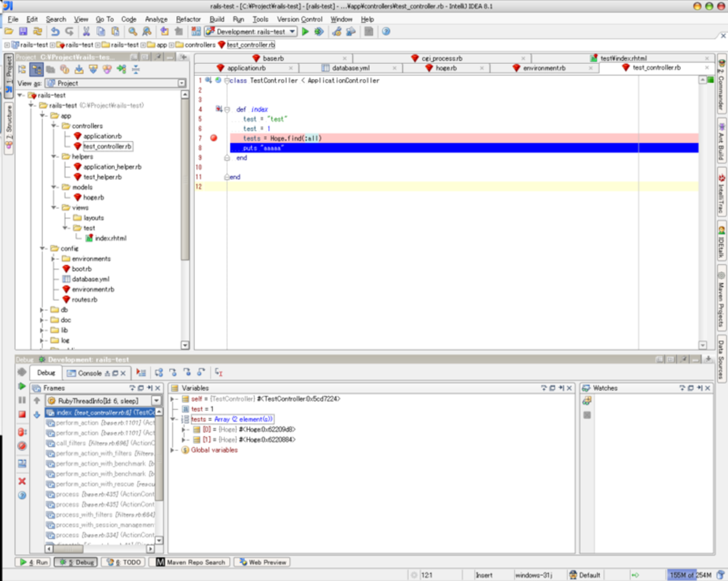Open the Web Preview tool window button
This screenshot has height=581, width=728.
click(x=262, y=562)
